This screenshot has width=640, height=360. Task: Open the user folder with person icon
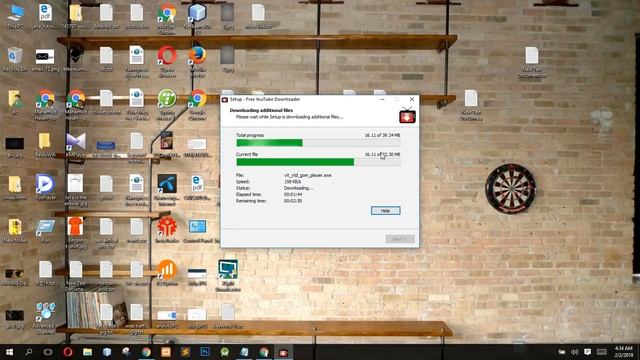pyautogui.click(x=15, y=103)
